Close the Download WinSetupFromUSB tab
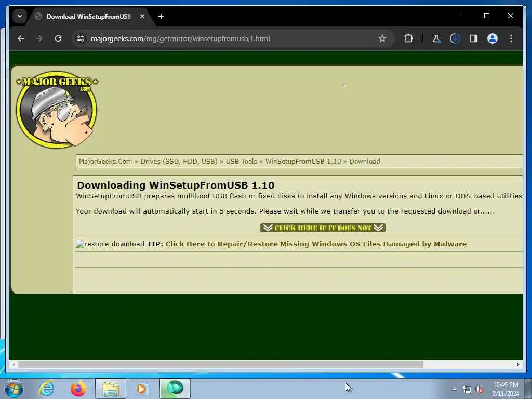The image size is (532, 399). (x=142, y=16)
